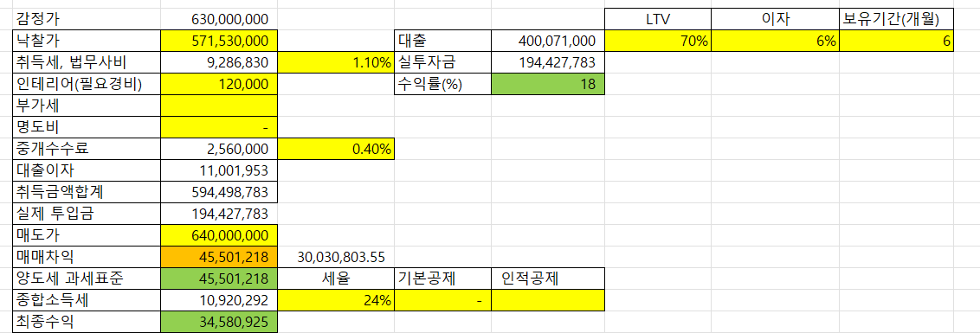Click the 24% 세율 cell
This screenshot has width=980, height=333.
pyautogui.click(x=336, y=300)
